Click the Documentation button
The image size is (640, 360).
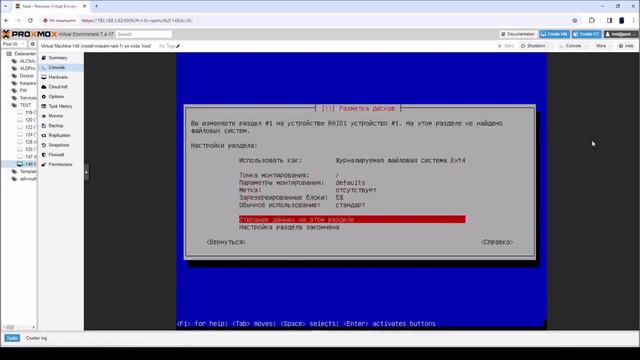pos(518,34)
